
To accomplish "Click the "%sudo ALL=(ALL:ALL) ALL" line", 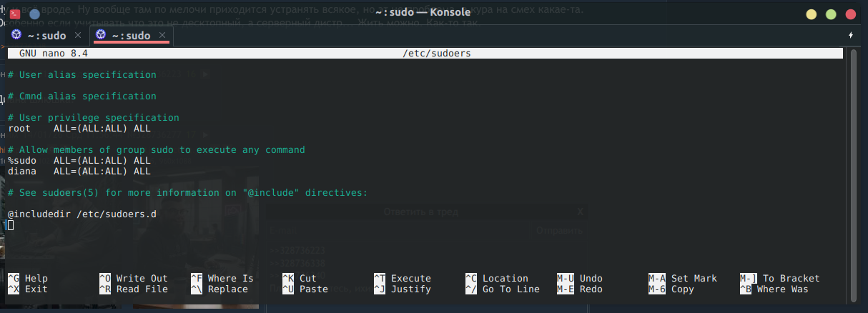I will pyautogui.click(x=79, y=161).
